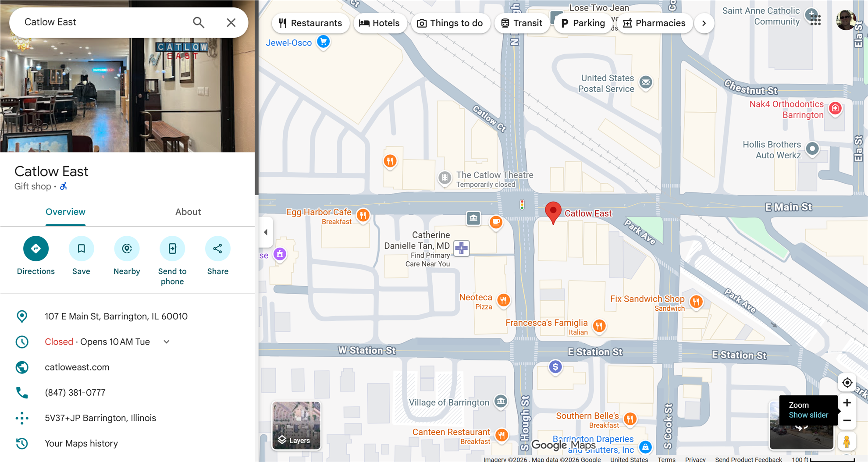Show more category chips arrow
This screenshot has height=462, width=868.
704,23
